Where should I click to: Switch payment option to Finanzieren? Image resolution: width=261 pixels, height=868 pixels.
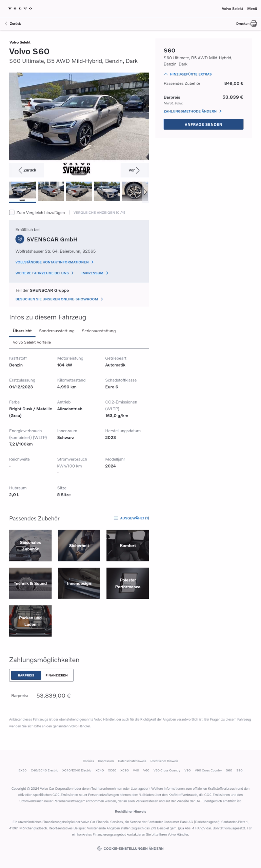coord(57,675)
